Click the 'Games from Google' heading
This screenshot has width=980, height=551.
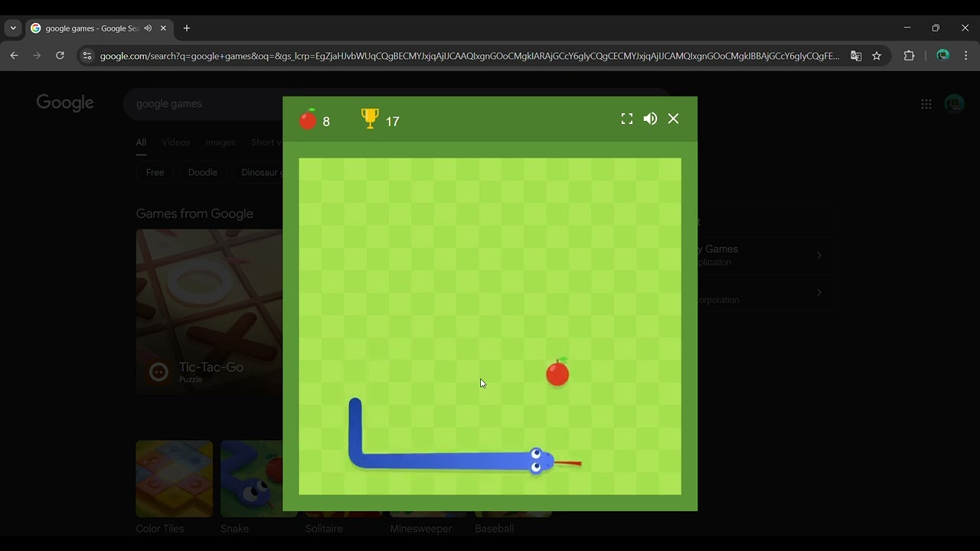(x=194, y=214)
